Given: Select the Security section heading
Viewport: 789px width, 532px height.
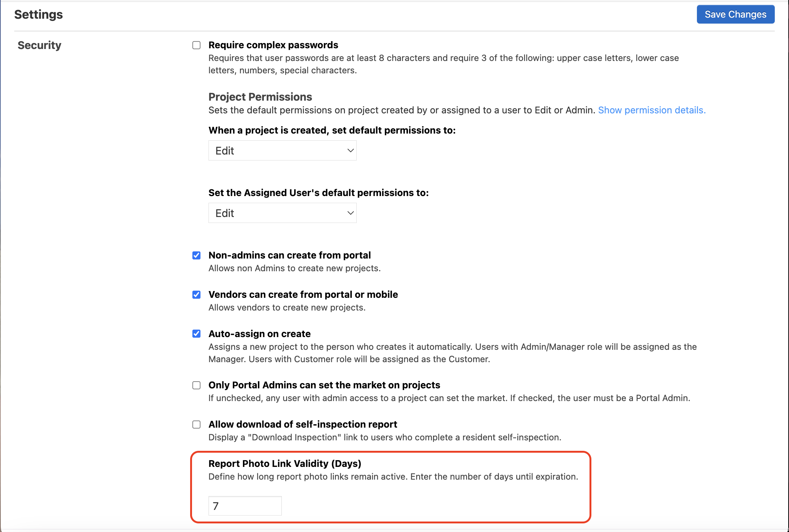Looking at the screenshot, I should (x=39, y=45).
